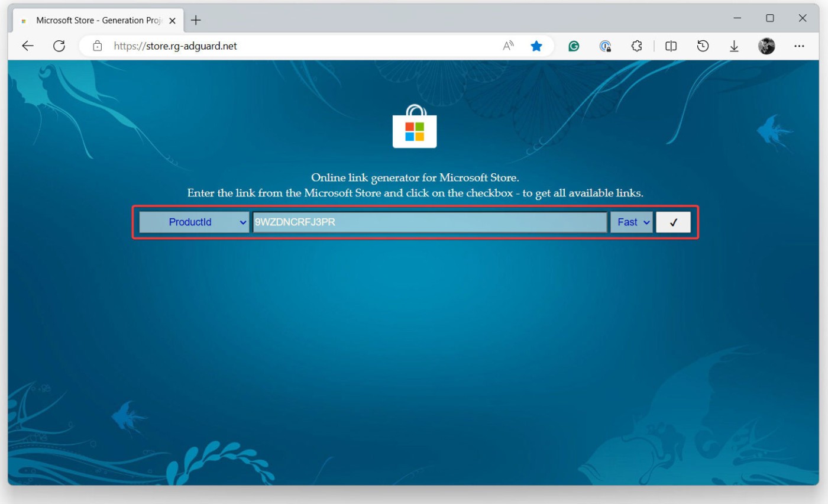Click the Read aloud icon in address bar

coord(508,46)
